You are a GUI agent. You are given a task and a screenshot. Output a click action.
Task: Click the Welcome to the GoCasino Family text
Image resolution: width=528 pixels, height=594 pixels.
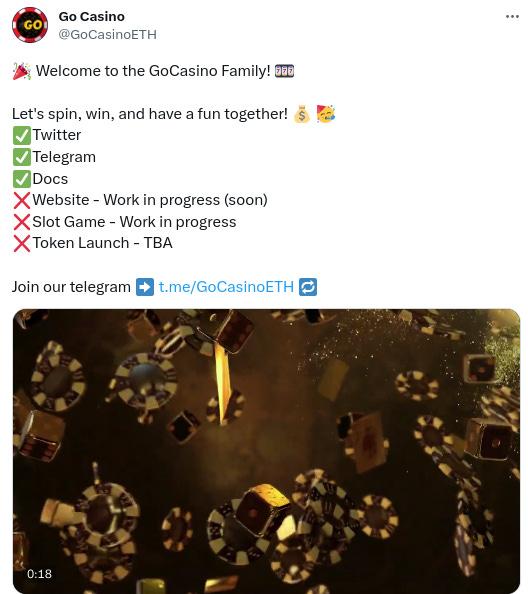pos(153,71)
